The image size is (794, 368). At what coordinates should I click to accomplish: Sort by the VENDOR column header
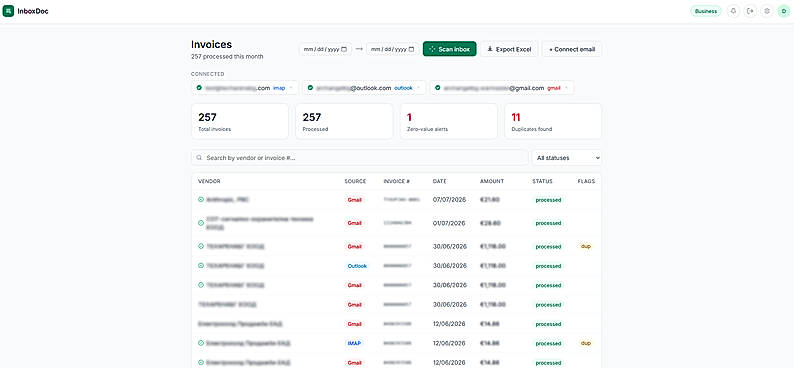pyautogui.click(x=209, y=181)
